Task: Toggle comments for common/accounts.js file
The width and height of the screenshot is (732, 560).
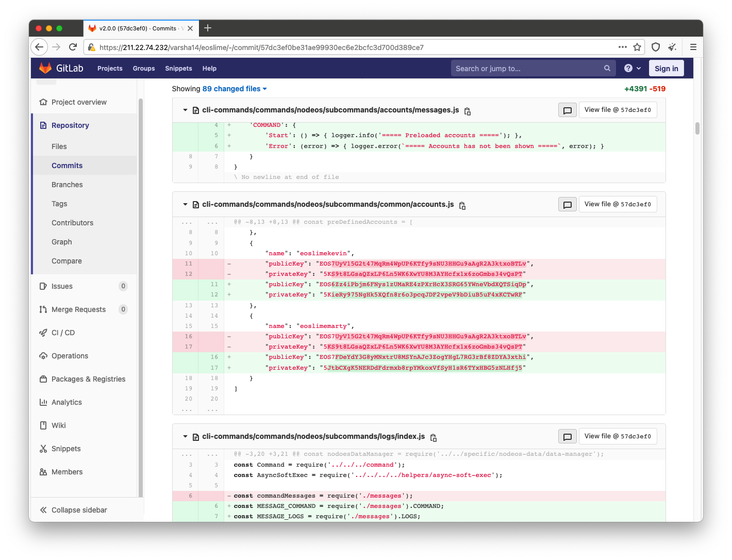Action: (568, 204)
